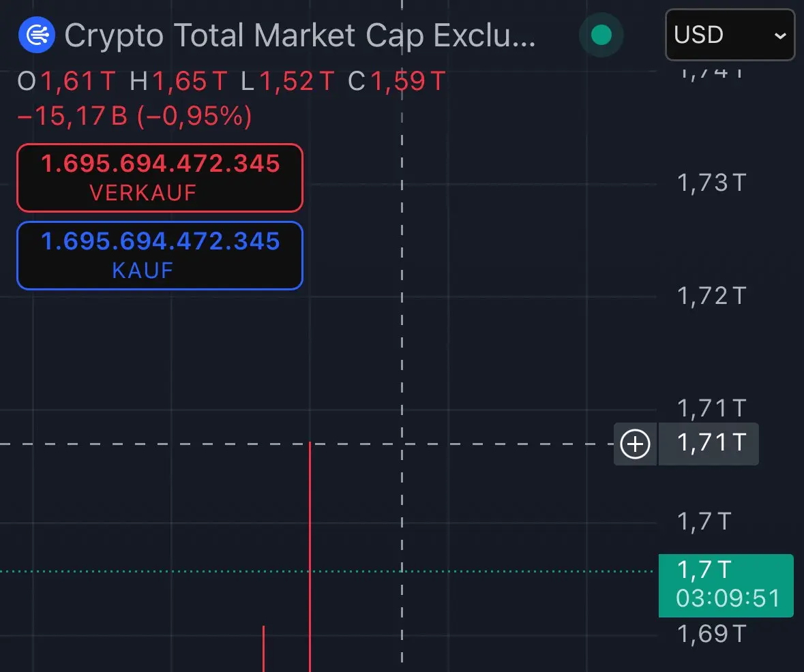Click the plus icon on crosshair price
Image resolution: width=804 pixels, height=672 pixels.
point(636,444)
